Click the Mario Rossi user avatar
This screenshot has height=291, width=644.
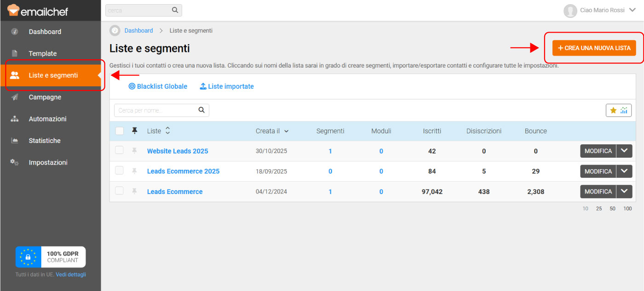point(570,11)
